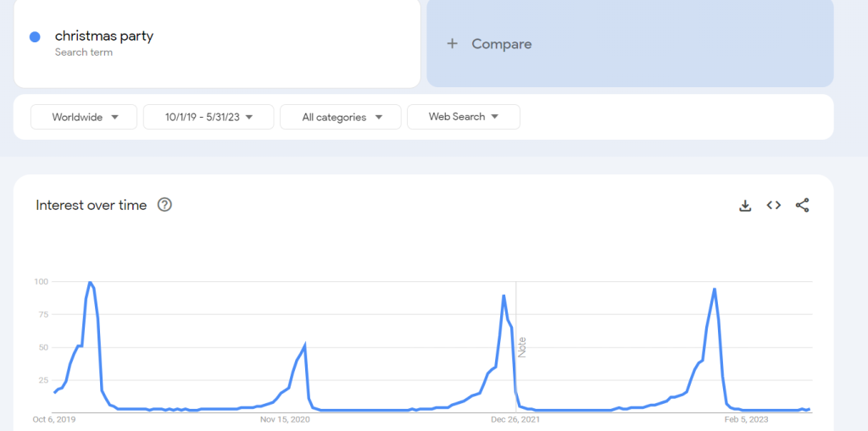868x431 pixels.
Task: Share the interest over time chart
Action: coord(802,205)
